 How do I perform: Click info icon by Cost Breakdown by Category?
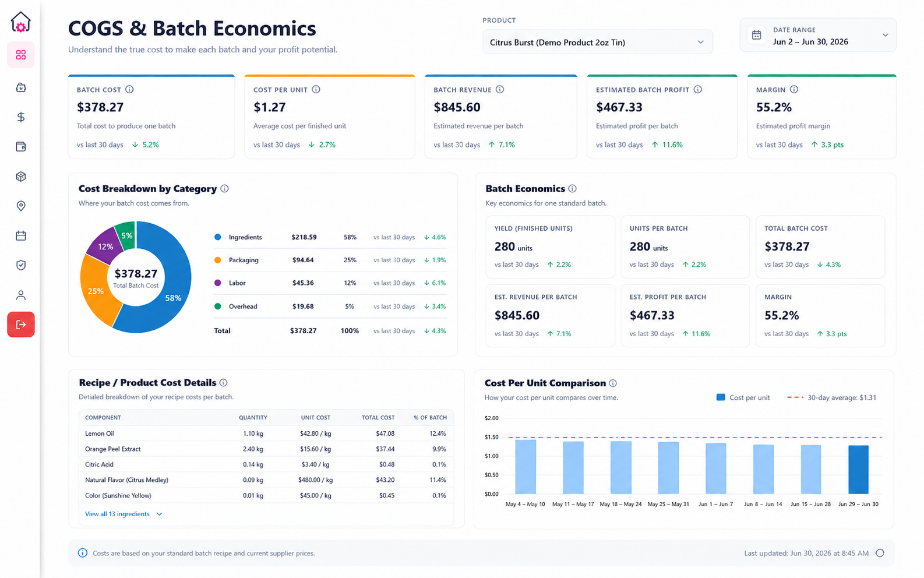(225, 189)
